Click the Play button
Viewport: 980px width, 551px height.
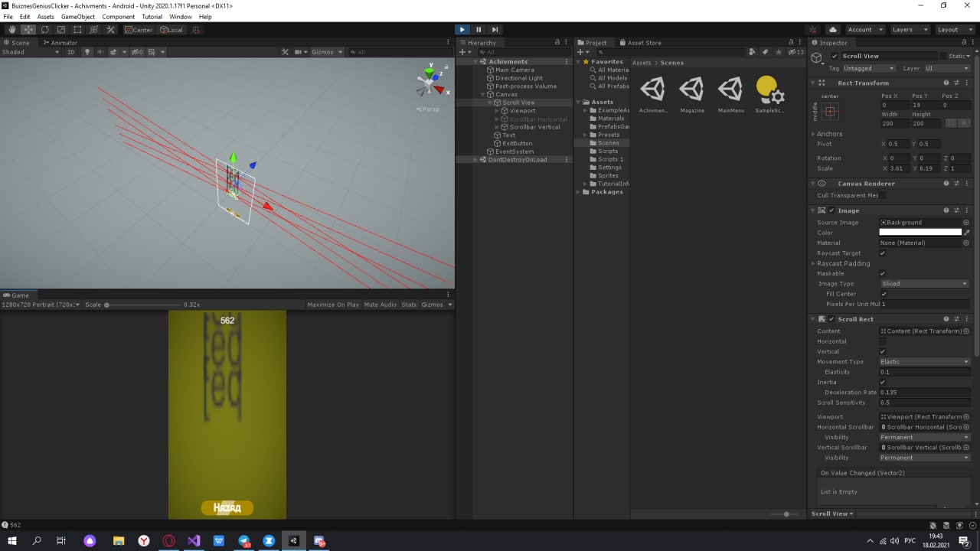coord(462,30)
